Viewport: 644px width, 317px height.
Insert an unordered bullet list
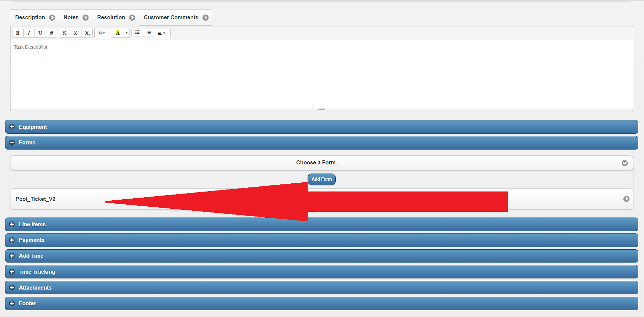click(x=137, y=32)
